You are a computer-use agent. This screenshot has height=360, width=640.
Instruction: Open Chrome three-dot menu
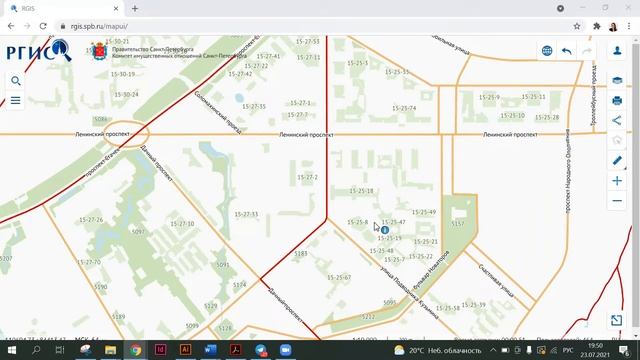click(629, 26)
